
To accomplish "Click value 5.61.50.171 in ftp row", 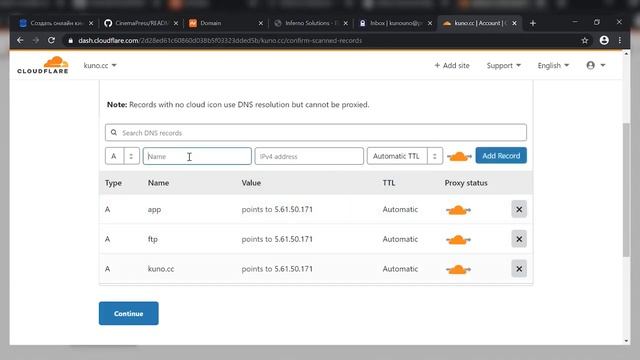I will tap(293, 239).
